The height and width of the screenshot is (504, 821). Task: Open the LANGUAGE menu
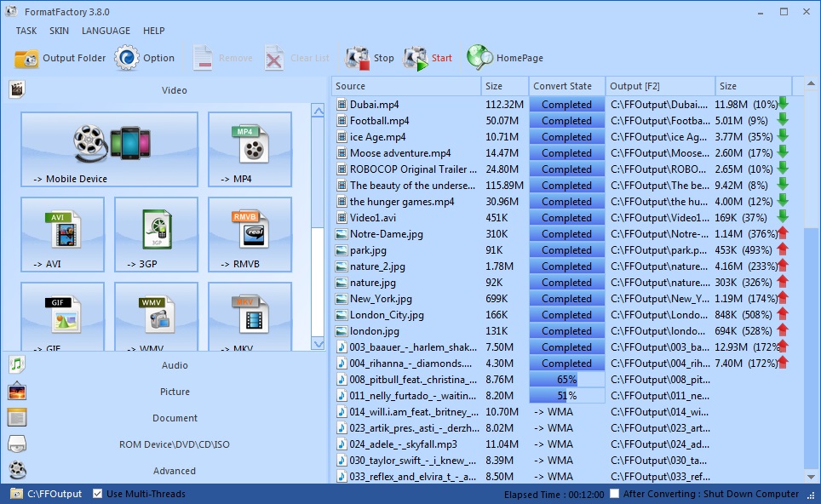click(106, 31)
